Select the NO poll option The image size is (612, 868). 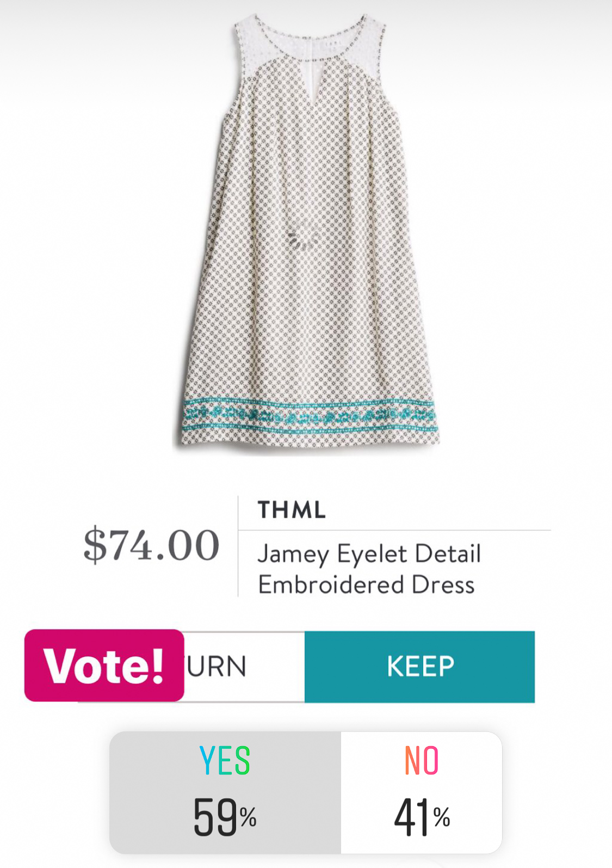tap(421, 792)
